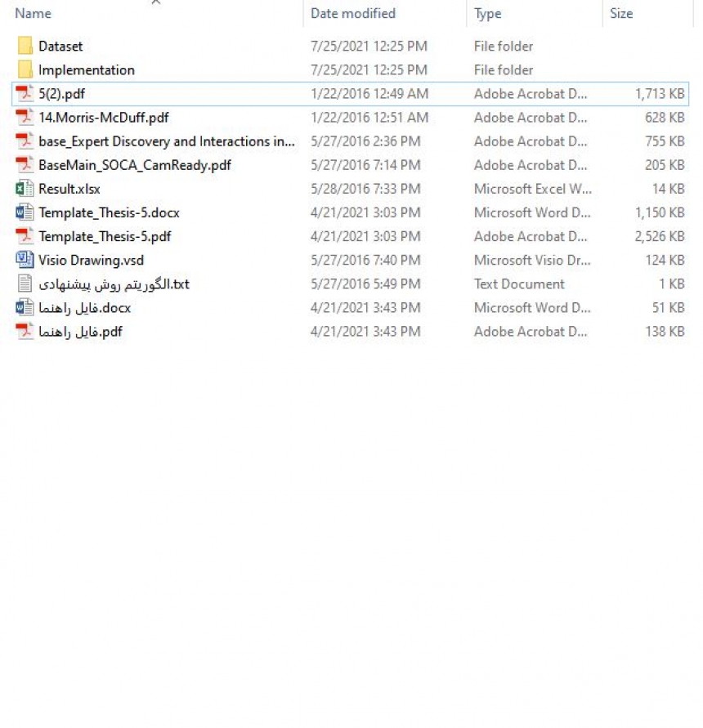
Task: Click the date 5/28/2016 7:33 PM
Action: [x=365, y=189]
